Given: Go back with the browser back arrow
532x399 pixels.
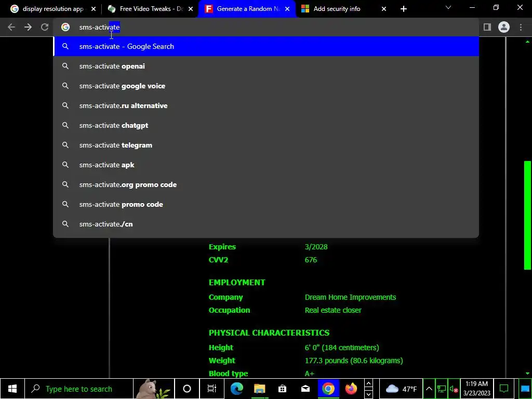Looking at the screenshot, I should (x=11, y=27).
